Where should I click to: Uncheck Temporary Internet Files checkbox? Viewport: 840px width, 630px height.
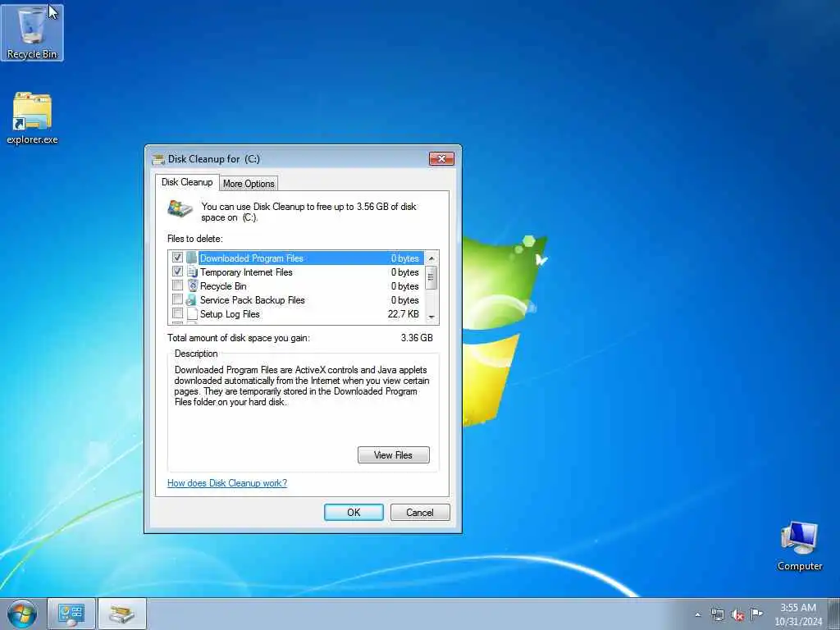(177, 272)
